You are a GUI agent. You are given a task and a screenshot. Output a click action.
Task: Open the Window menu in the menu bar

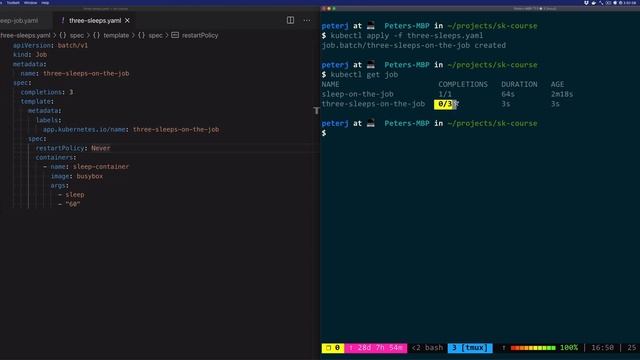coord(30,2)
